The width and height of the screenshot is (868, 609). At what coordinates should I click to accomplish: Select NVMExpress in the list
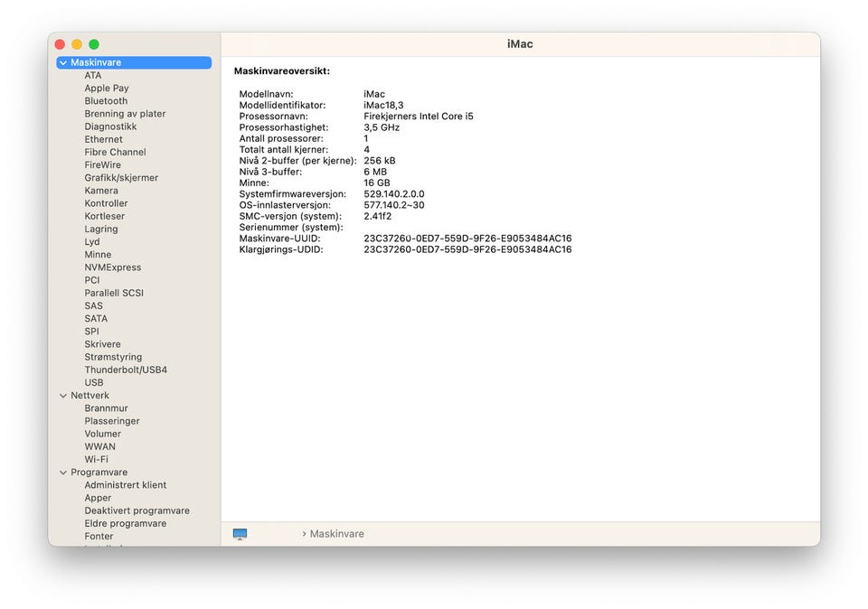tap(113, 267)
